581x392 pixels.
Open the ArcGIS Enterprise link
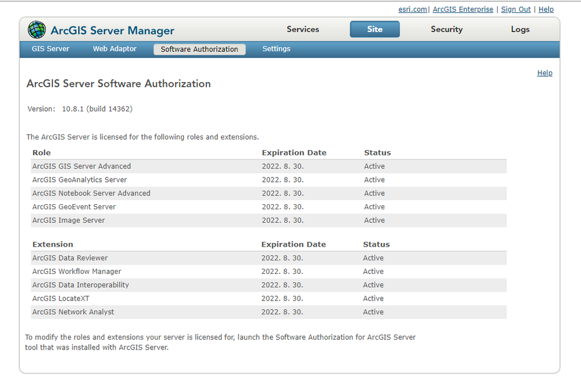[x=463, y=9]
